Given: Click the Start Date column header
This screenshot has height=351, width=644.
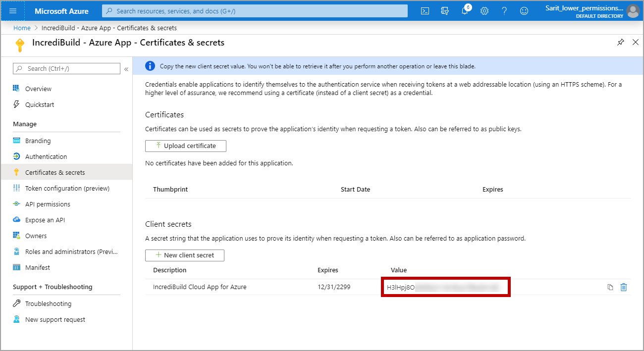Looking at the screenshot, I should 355,189.
